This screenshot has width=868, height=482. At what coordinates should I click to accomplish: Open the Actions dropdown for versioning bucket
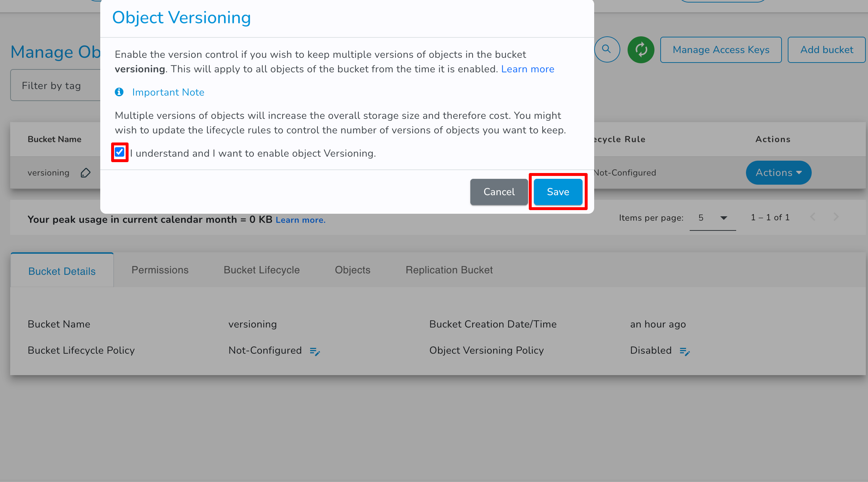coord(778,173)
